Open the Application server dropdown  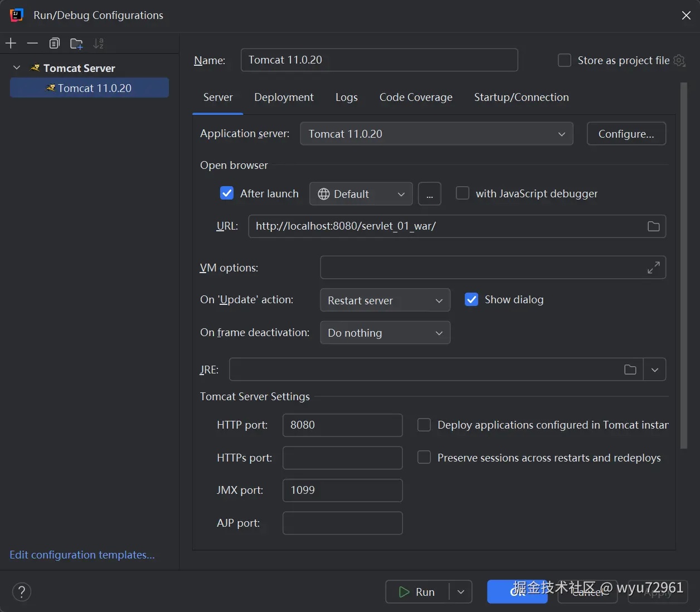[436, 134]
